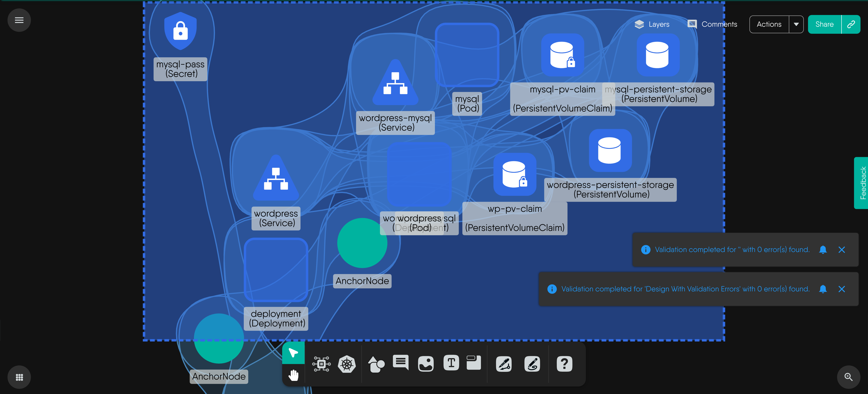
Task: Insert an image from the toolbar
Action: [426, 364]
